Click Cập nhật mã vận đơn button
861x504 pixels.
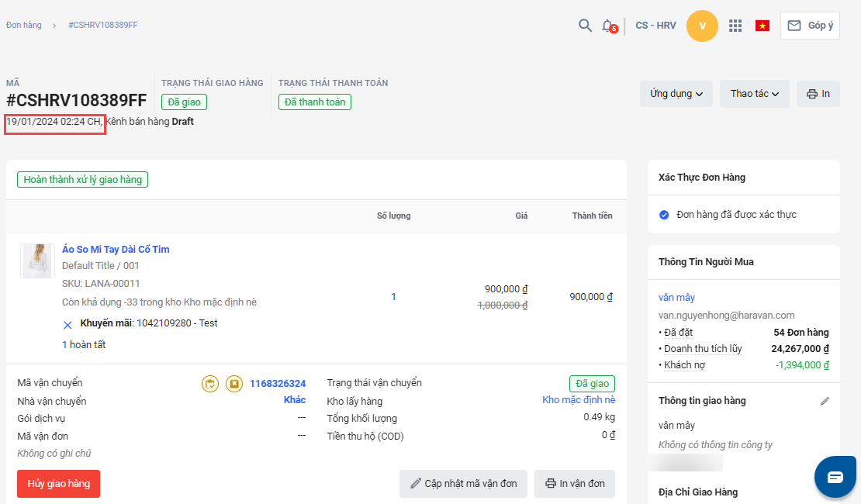(x=463, y=484)
